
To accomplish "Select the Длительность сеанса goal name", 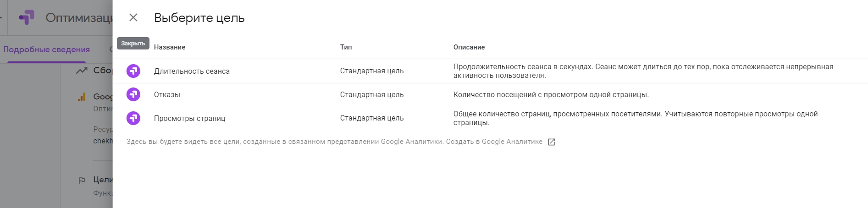I will tap(192, 71).
